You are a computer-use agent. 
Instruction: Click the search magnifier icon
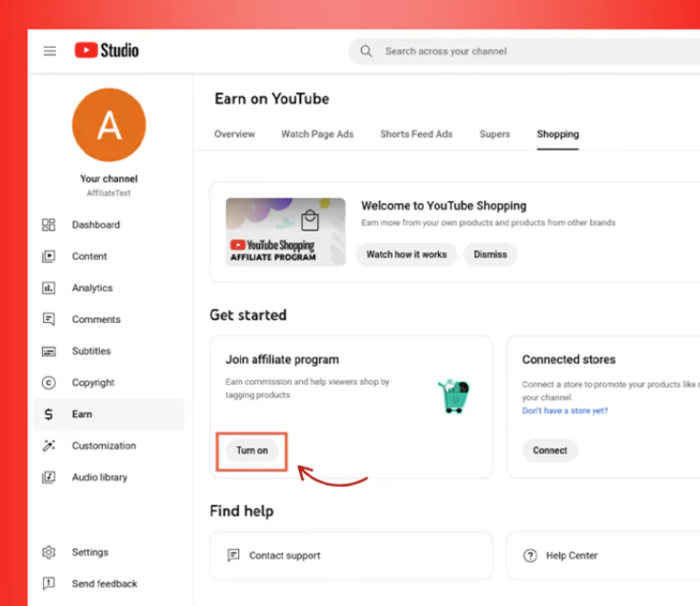point(366,51)
